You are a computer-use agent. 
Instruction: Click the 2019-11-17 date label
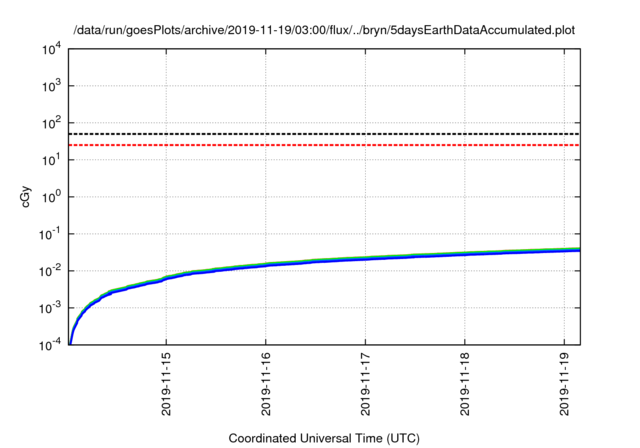click(365, 384)
